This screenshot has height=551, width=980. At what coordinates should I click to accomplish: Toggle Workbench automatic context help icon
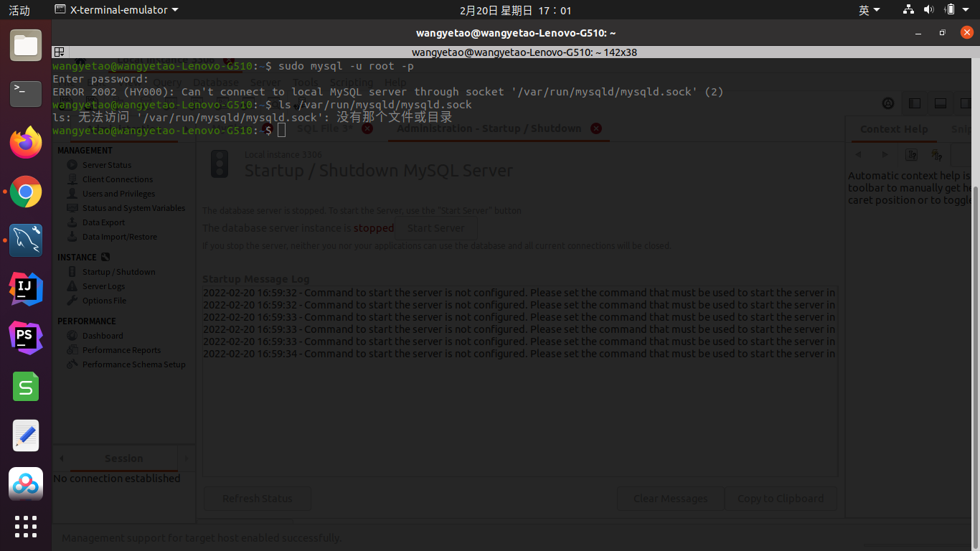(x=911, y=154)
